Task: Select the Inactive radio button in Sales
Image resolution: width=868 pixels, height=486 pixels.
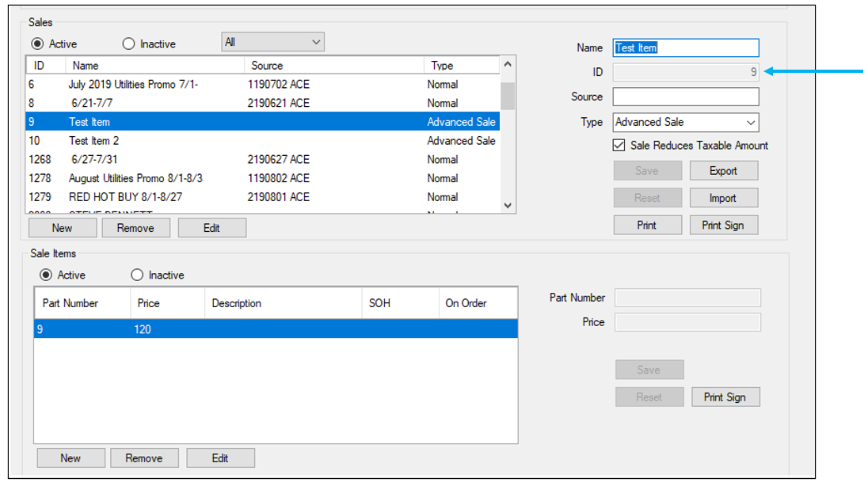Action: [128, 44]
